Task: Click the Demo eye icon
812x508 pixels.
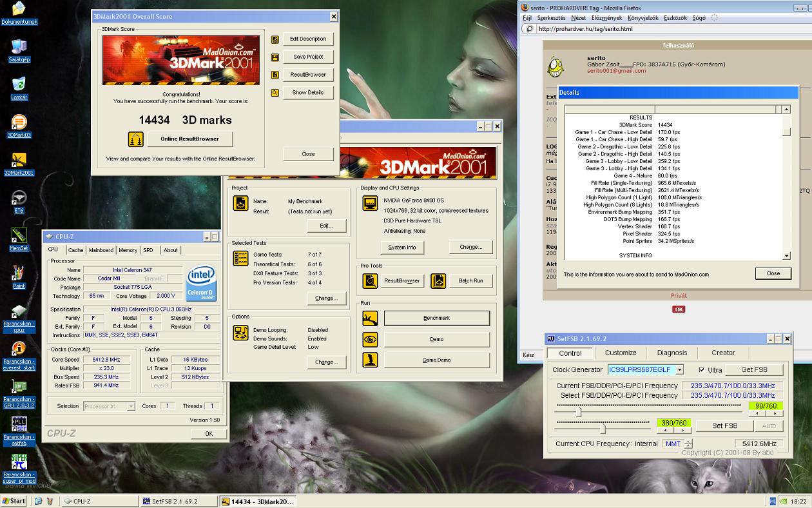Action: pos(370,339)
